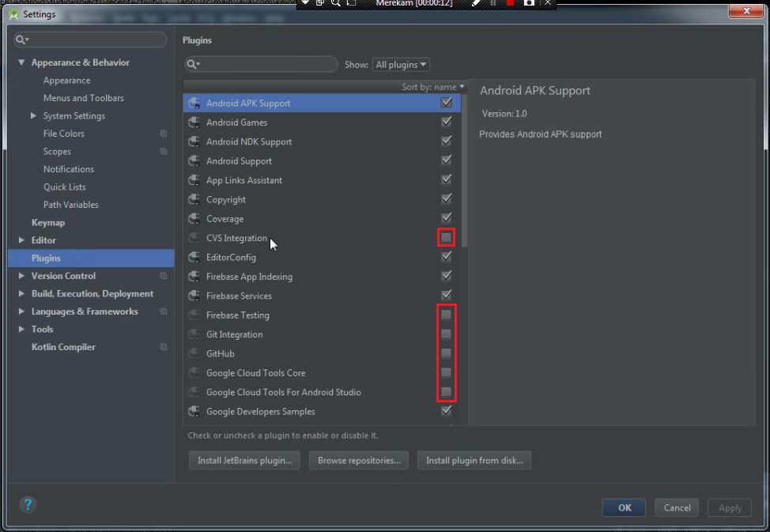Click the project-level icon beside Scopes
The image size is (770, 532).
pyautogui.click(x=164, y=151)
